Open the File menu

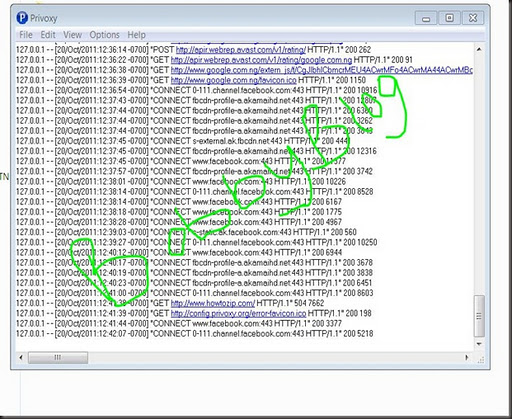click(26, 35)
